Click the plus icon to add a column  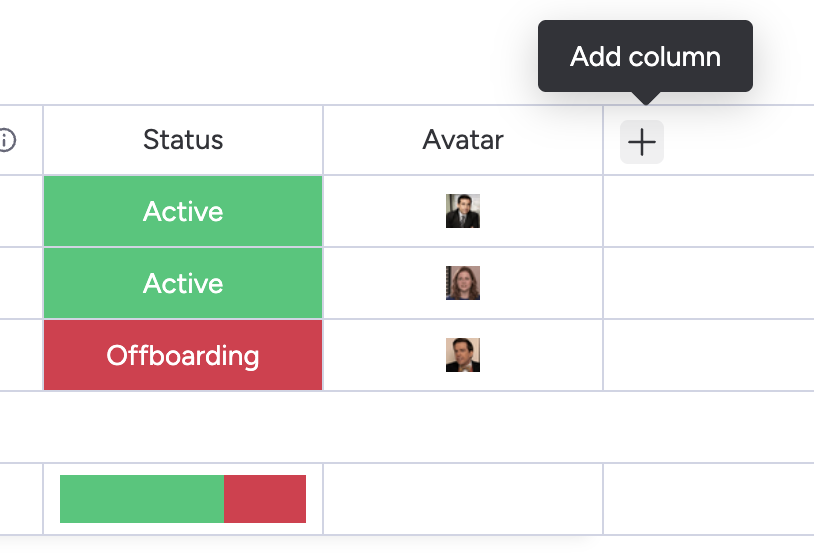coord(641,142)
